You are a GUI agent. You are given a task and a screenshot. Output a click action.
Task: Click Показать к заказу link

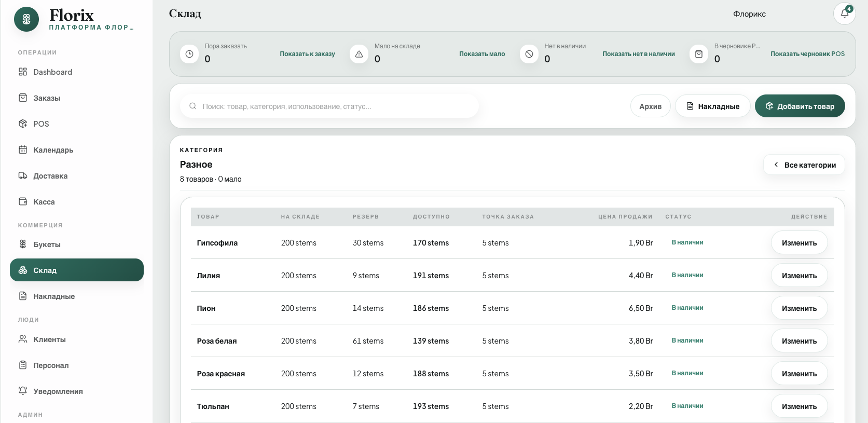coord(307,54)
